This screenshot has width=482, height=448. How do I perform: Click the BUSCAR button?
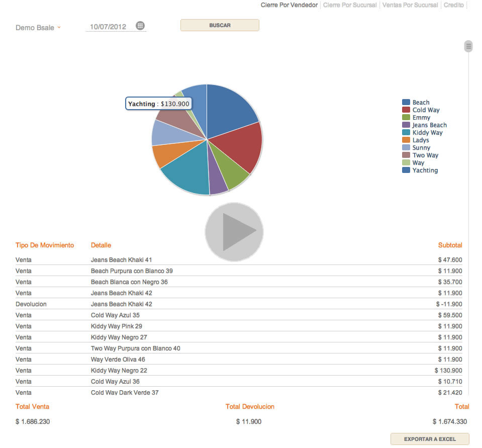[x=220, y=25]
